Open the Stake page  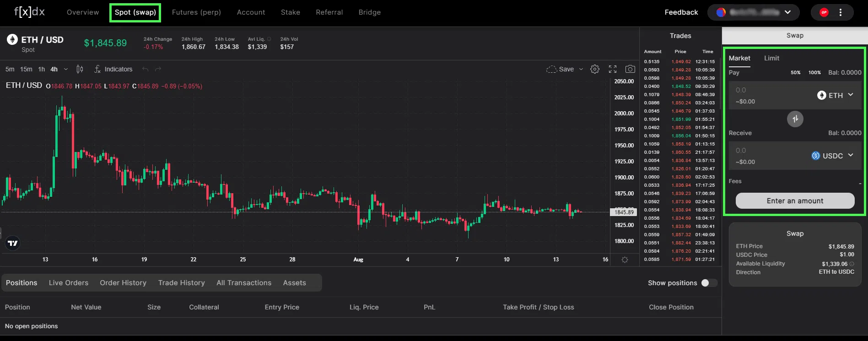pyautogui.click(x=291, y=12)
